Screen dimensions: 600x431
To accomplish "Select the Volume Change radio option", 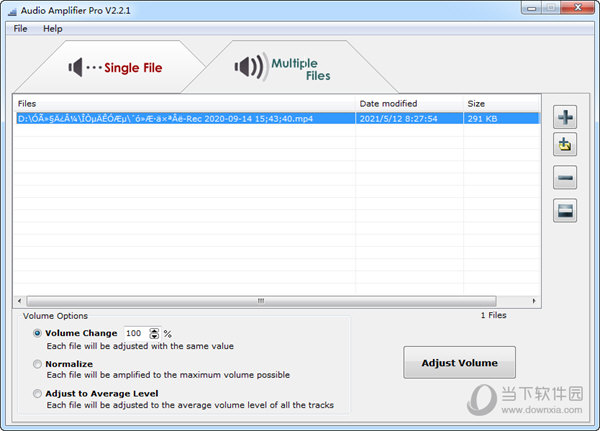I will (x=37, y=333).
